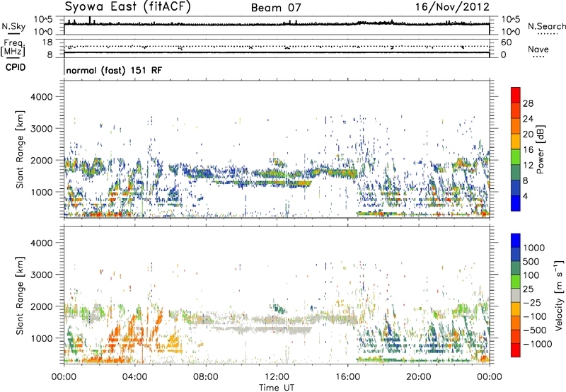The width and height of the screenshot is (566, 392).
Task: Click the "24" label on Power colorbar
Action: point(528,119)
